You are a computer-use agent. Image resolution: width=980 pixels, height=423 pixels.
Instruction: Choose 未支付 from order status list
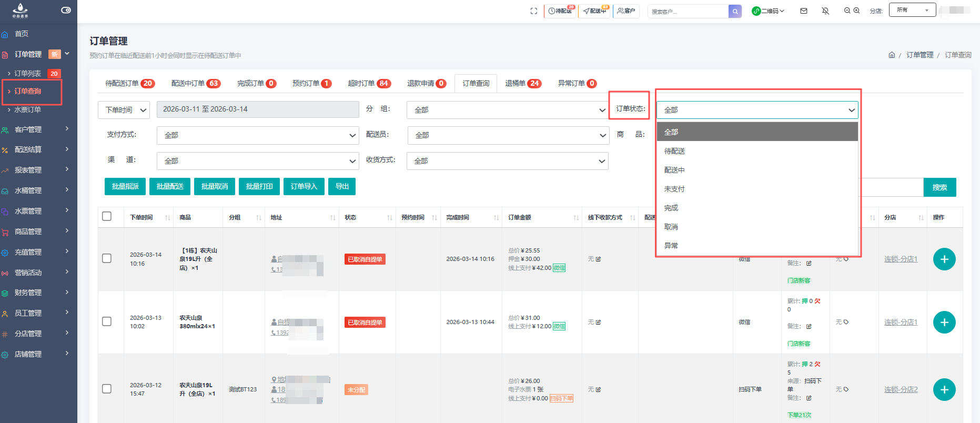click(757, 189)
